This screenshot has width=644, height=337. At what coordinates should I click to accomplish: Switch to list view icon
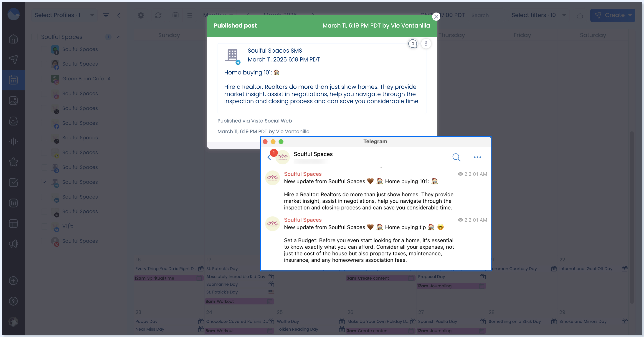click(189, 15)
